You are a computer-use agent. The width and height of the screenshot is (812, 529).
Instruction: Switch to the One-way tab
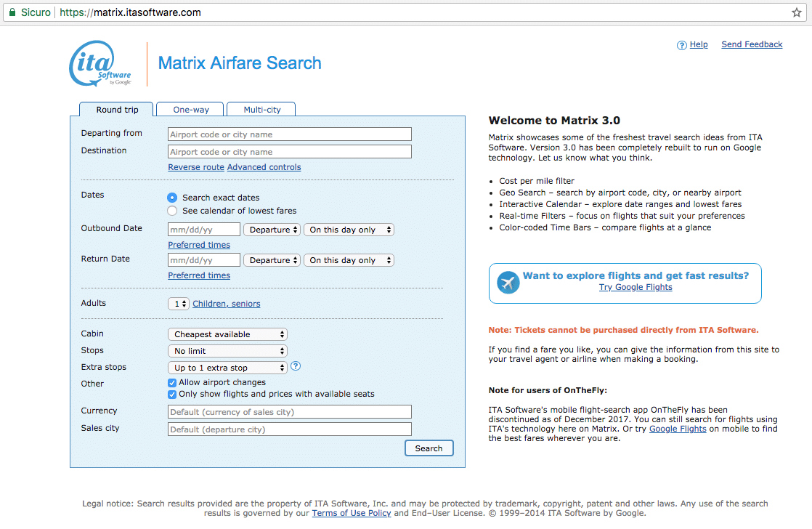click(x=190, y=109)
